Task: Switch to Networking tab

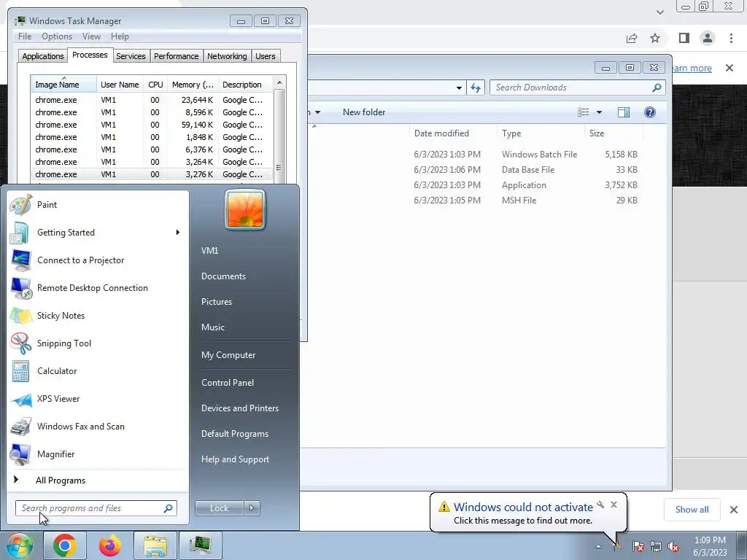Action: pos(227,56)
